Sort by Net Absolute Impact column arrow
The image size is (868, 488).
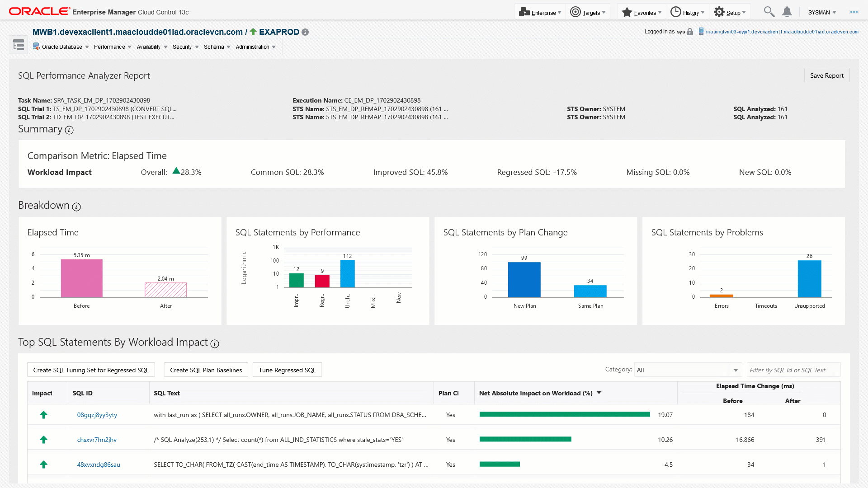pos(599,393)
